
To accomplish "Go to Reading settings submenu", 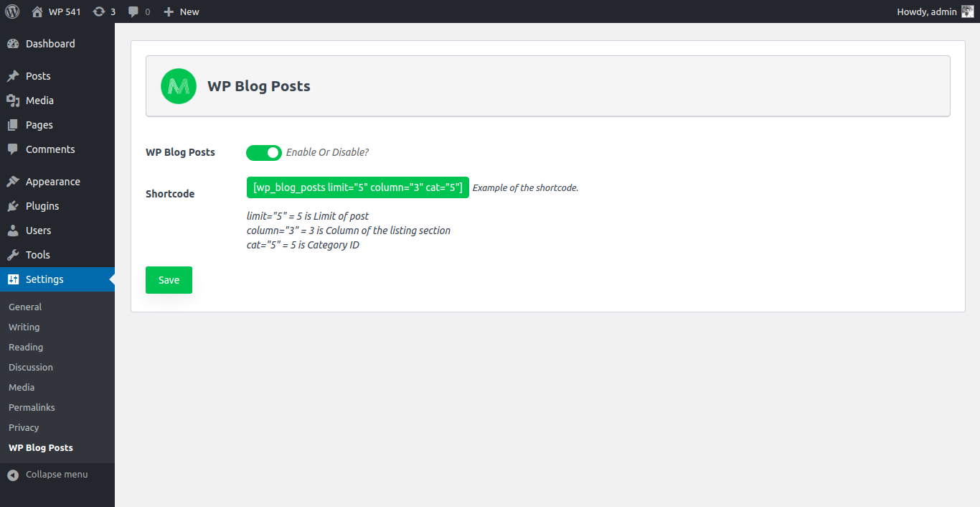I will coord(26,347).
